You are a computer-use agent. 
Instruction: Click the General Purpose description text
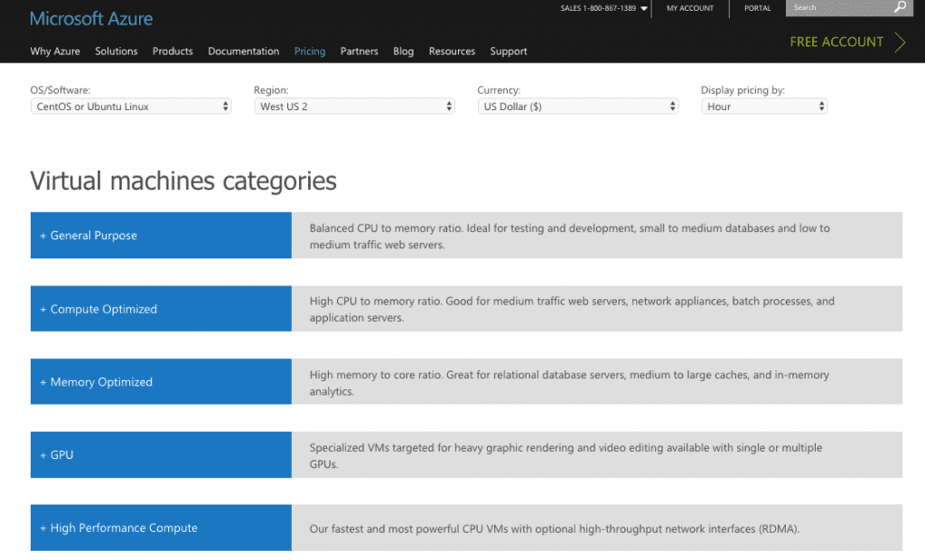point(570,236)
